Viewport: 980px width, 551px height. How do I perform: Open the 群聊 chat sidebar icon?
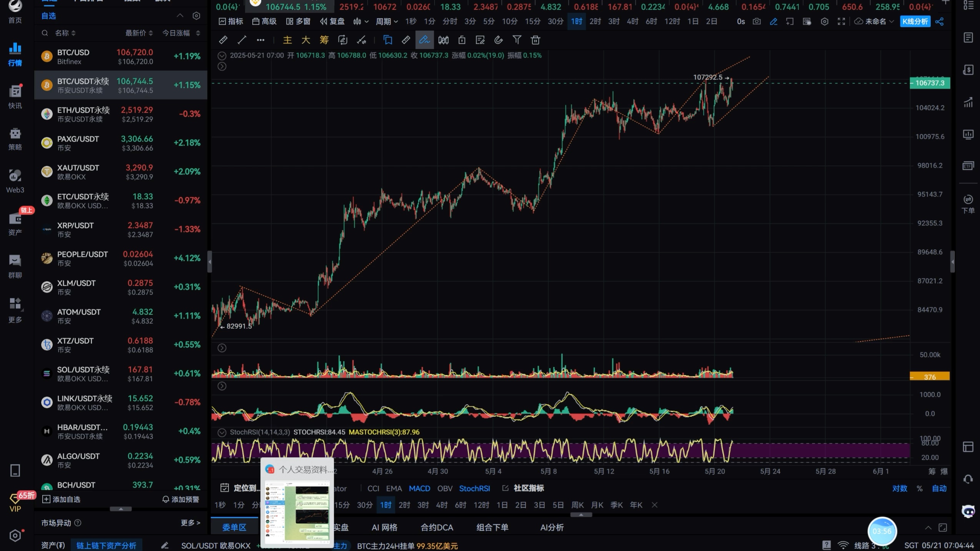pyautogui.click(x=15, y=266)
